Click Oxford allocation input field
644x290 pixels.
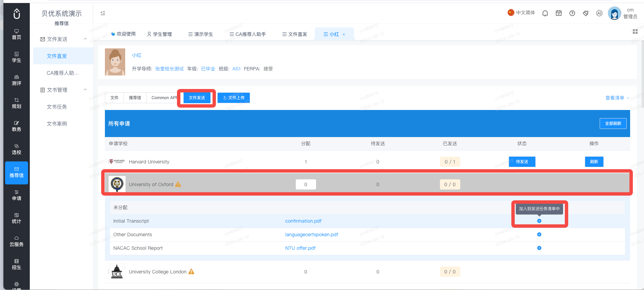point(306,184)
